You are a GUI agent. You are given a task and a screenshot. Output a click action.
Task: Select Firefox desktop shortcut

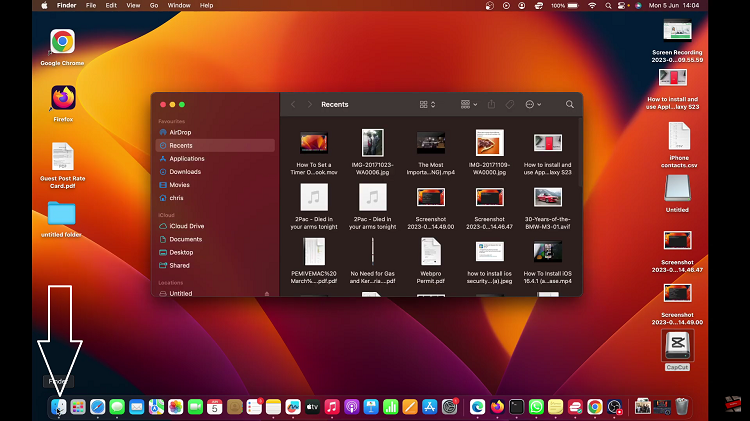click(63, 98)
